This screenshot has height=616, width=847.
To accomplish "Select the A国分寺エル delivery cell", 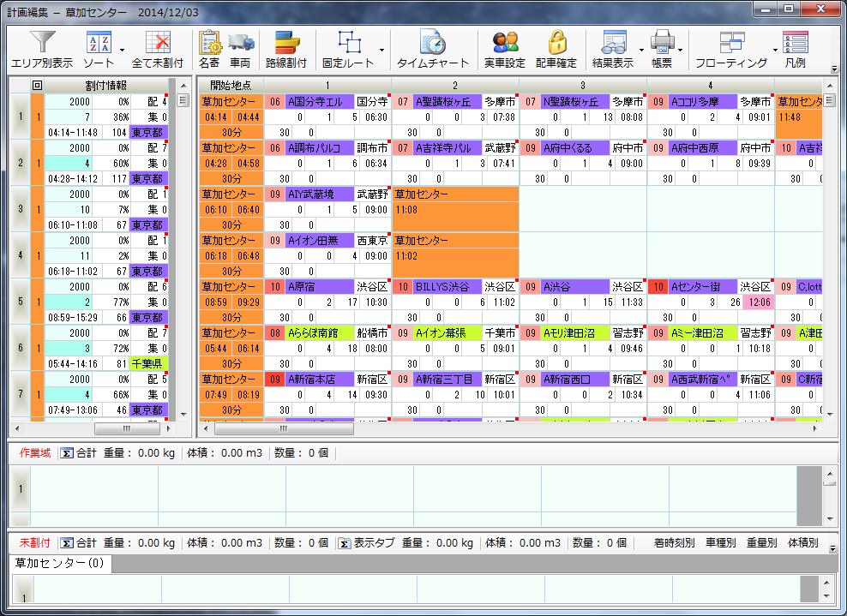I will [318, 101].
